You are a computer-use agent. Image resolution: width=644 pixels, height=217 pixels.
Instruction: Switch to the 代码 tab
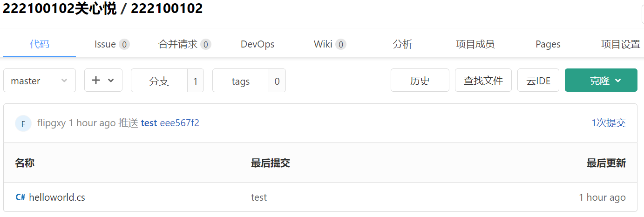click(40, 44)
